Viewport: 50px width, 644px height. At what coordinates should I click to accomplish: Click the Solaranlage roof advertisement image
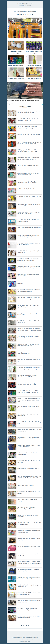25,91
